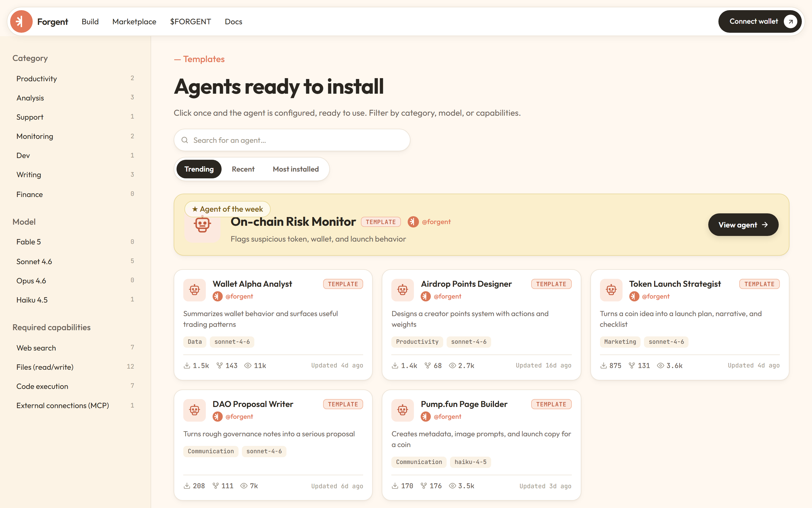This screenshot has height=508, width=812.
Task: Click the Pump.fun Page Builder robot icon
Action: (403, 410)
